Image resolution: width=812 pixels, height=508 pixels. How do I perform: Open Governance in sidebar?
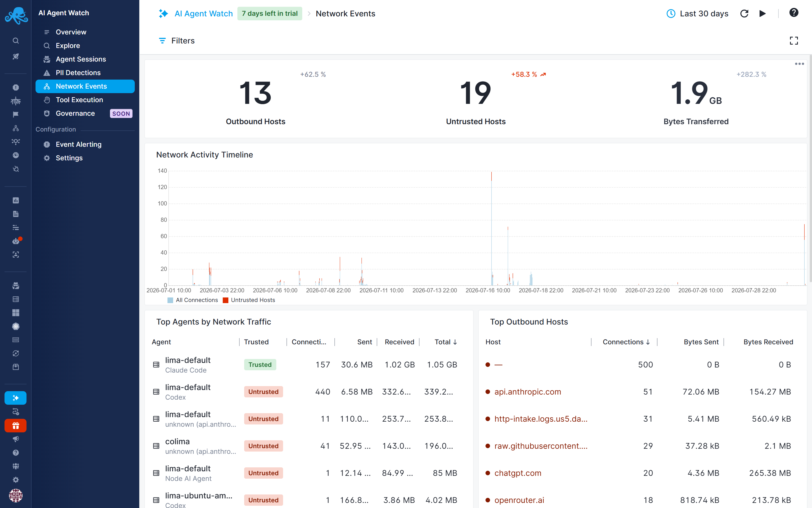pos(85,113)
